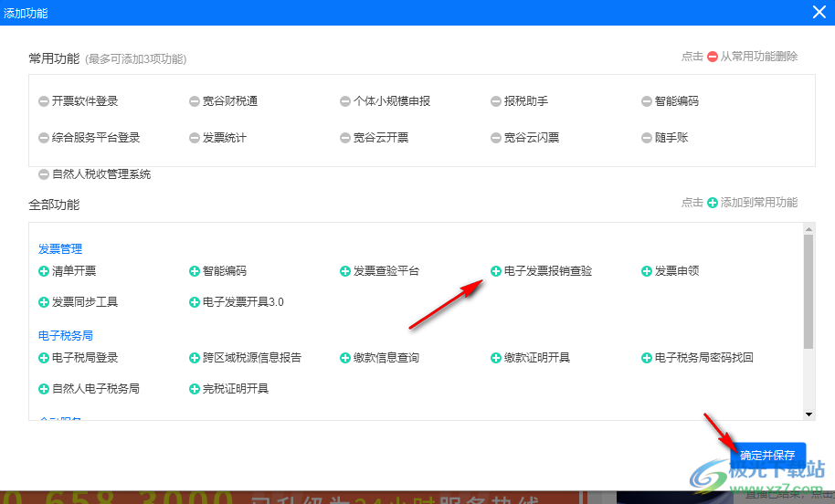Select the 电子税务局 category heading
Screen dimensions: 835x504
pyautogui.click(x=66, y=336)
